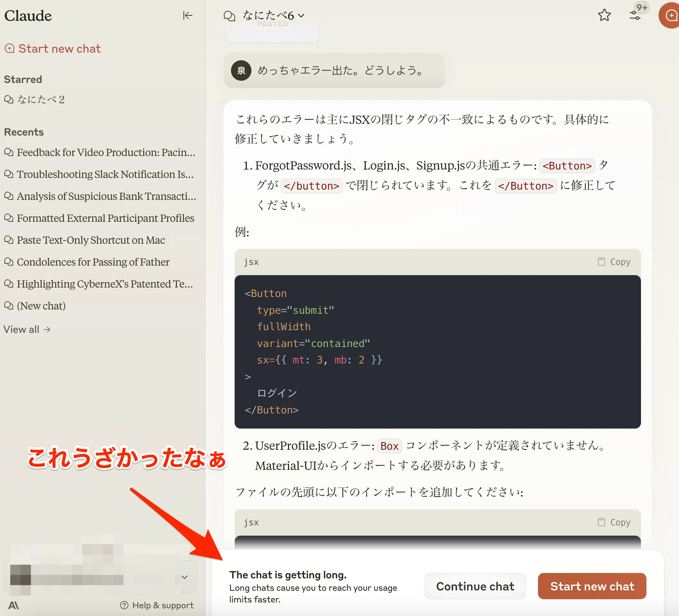679x616 pixels.
Task: Open Paste Text-Only Shortcut on Mac chat
Action: [84, 240]
